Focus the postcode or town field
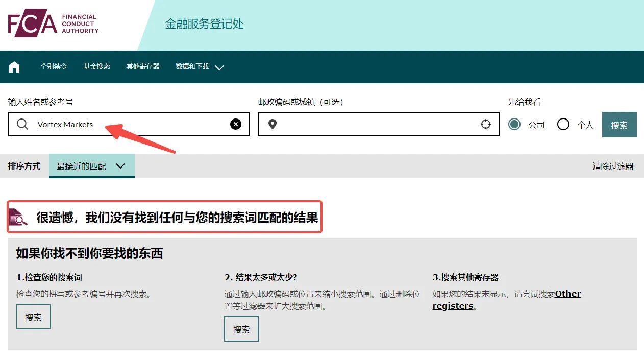The height and width of the screenshot is (358, 644). [x=379, y=124]
